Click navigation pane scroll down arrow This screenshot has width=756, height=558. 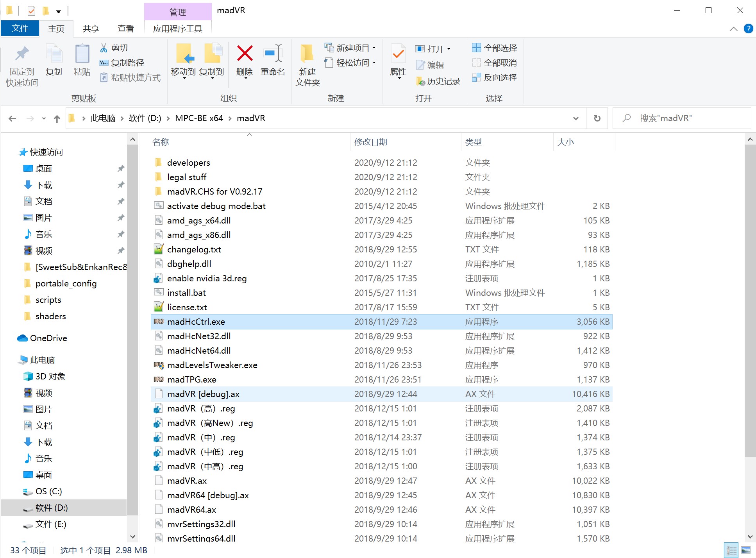point(132,537)
